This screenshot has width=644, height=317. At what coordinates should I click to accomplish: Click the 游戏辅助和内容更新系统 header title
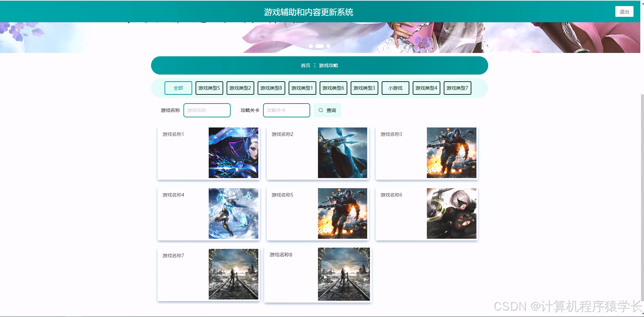point(309,12)
